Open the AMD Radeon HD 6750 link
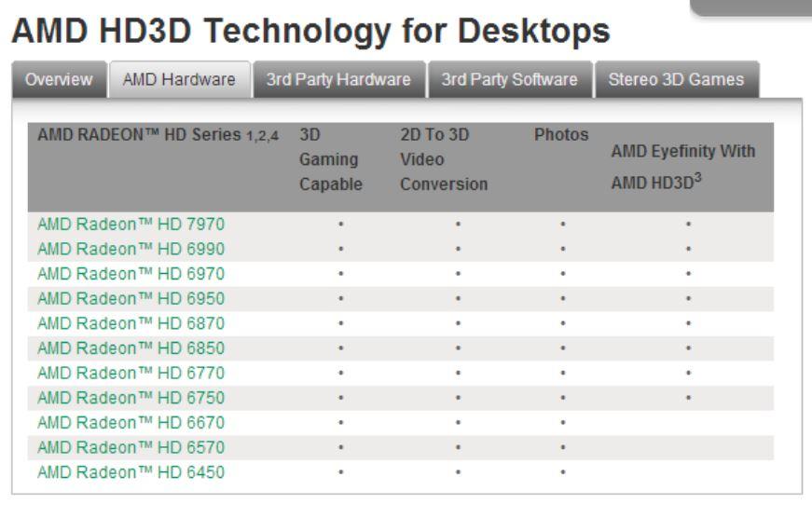Viewport: 812px width, 518px height. point(131,398)
